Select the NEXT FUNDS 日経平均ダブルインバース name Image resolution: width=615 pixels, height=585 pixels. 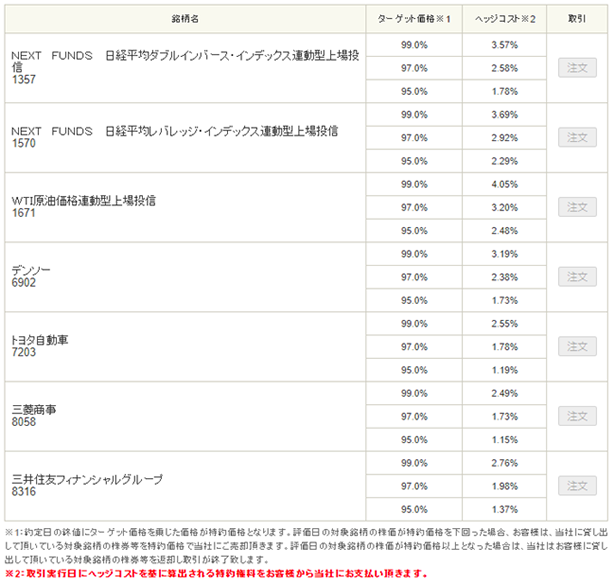point(185,61)
